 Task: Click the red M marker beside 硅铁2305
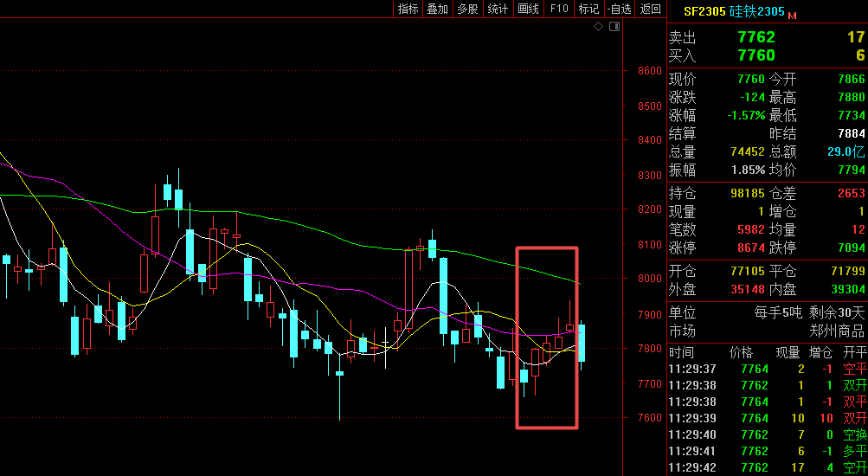click(792, 15)
